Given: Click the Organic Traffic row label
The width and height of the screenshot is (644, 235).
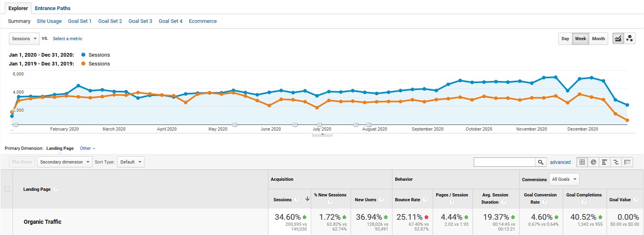Looking at the screenshot, I should click(43, 222).
